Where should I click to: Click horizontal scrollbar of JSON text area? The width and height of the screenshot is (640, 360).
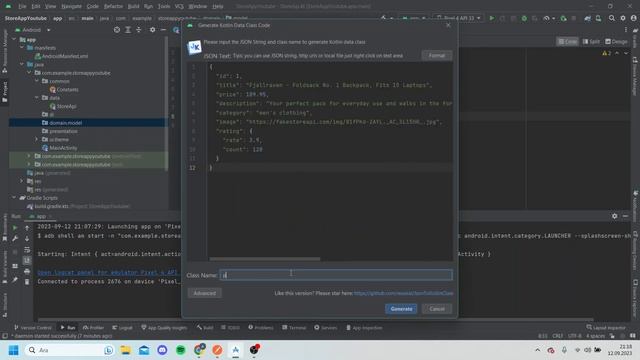(x=264, y=259)
